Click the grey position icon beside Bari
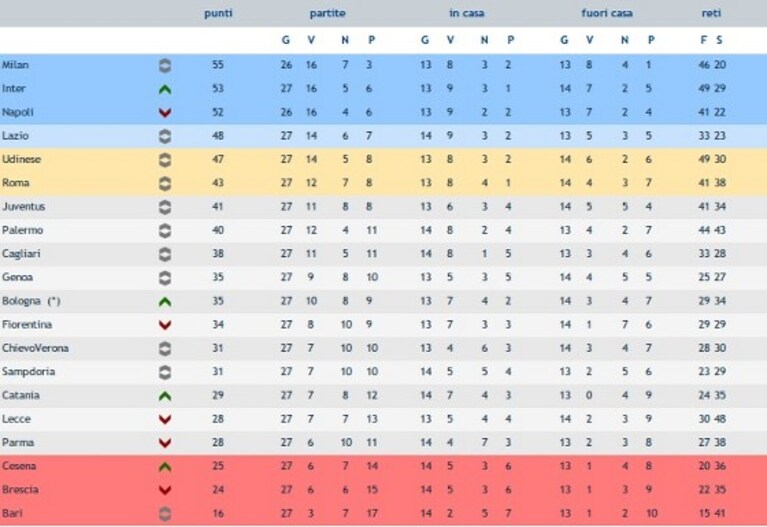Screen dimensions: 767x527 click(165, 514)
